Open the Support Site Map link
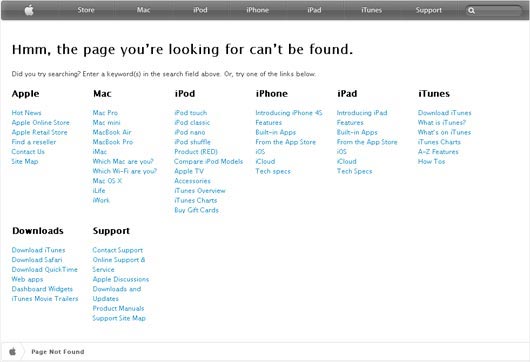The height and width of the screenshot is (362, 530). point(119,318)
